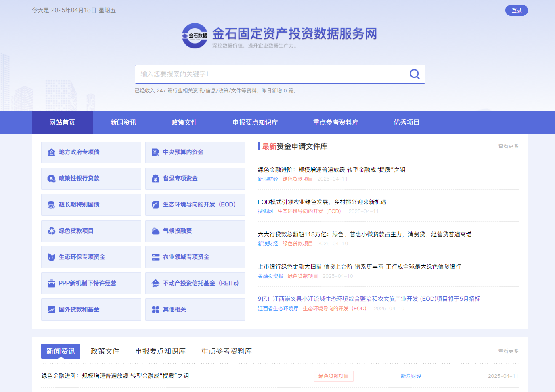Viewport: 555px width, 392px height.
Task: Switch to 重点参考资料库 tab below
Action: click(226, 351)
